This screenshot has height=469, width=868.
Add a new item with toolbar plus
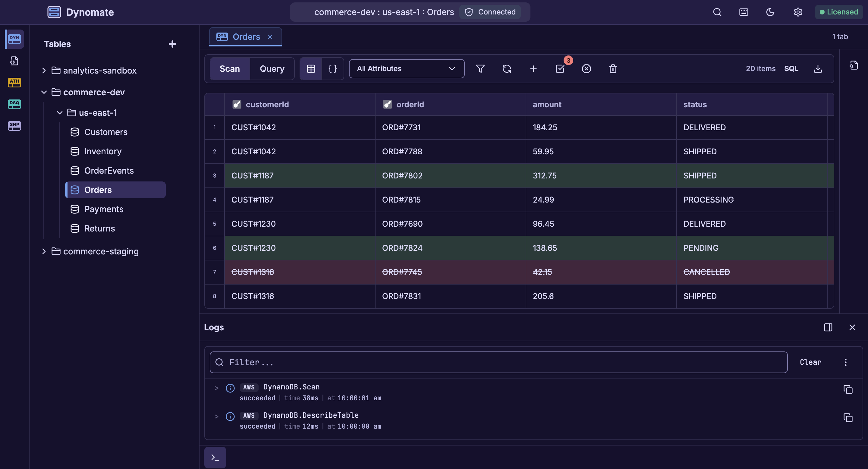(x=533, y=69)
